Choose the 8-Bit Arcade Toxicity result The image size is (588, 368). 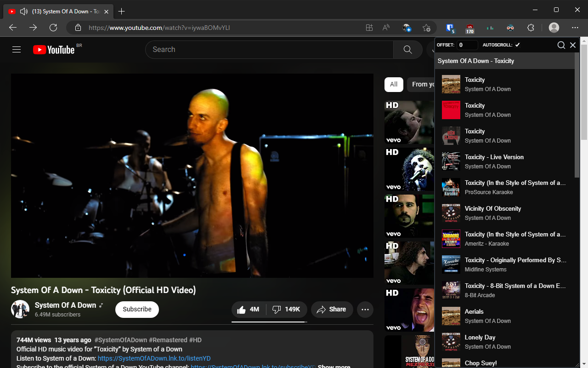[x=505, y=290]
